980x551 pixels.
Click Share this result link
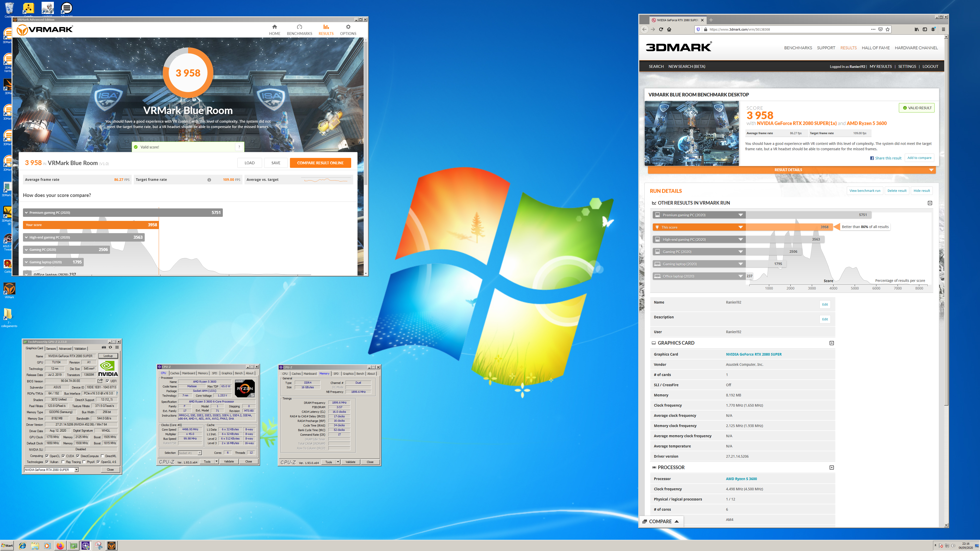(x=885, y=158)
